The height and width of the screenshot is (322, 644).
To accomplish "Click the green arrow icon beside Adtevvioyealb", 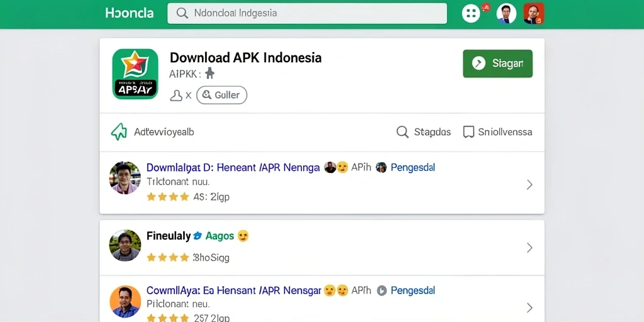I will (x=119, y=132).
